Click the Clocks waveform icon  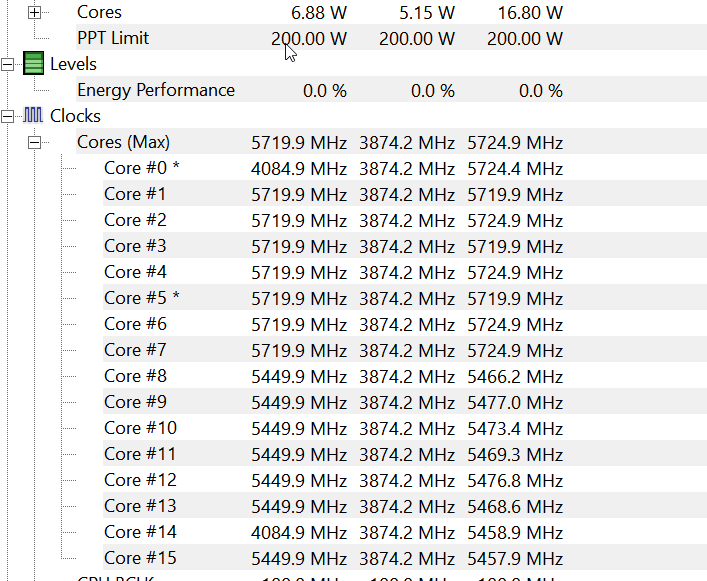click(35, 116)
